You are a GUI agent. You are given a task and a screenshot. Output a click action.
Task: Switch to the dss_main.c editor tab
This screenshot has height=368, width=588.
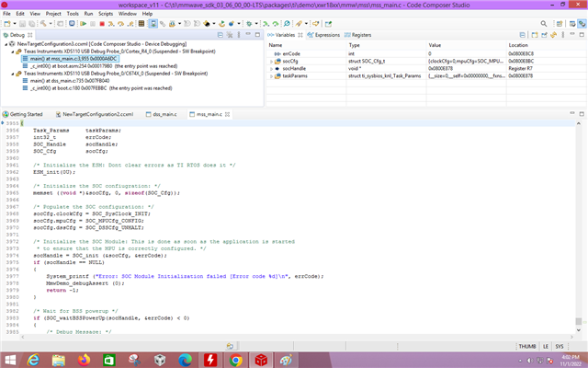coord(162,114)
